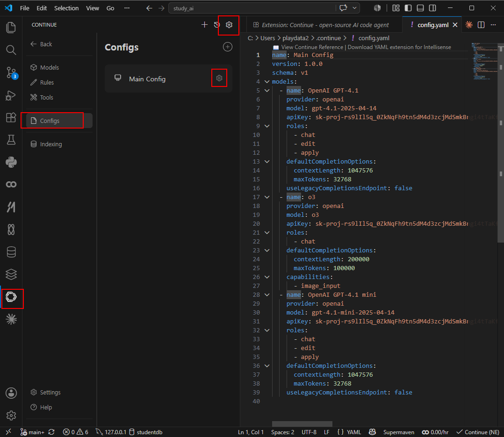Open the Manage gear in activity bar

coord(11,416)
